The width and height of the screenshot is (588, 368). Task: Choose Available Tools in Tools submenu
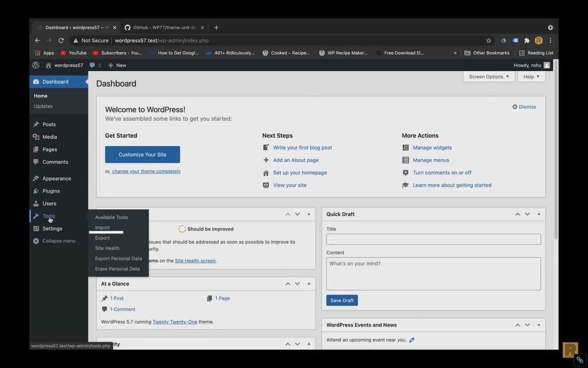(x=112, y=218)
